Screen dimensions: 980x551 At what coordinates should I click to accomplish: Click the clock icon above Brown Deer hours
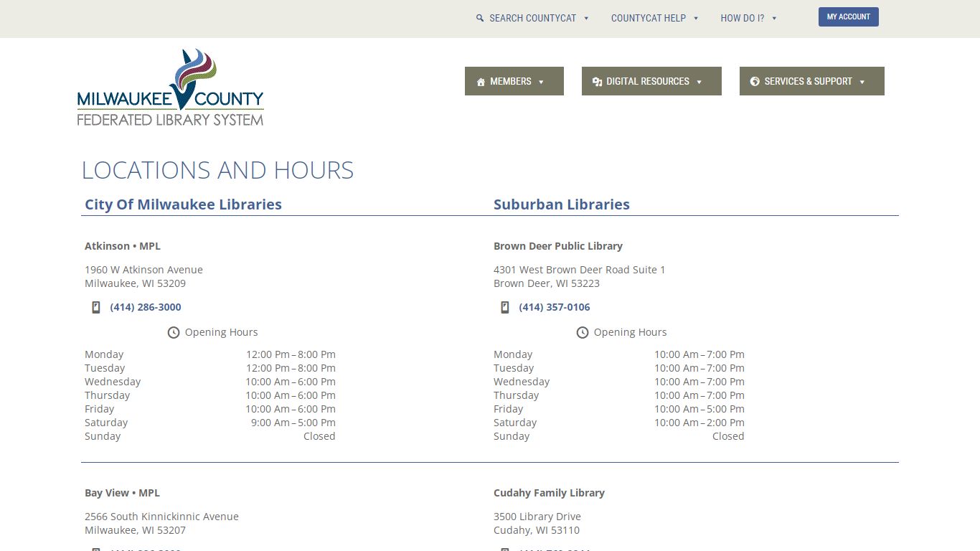(583, 332)
